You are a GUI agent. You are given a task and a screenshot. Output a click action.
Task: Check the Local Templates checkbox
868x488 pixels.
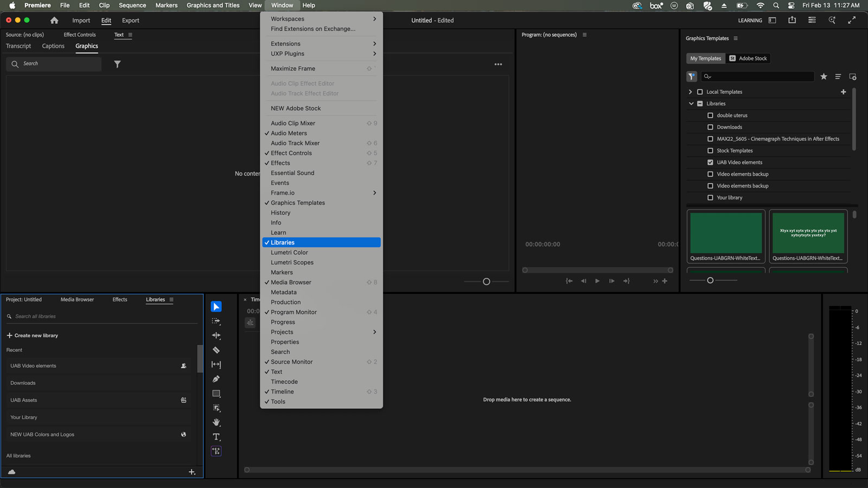tap(700, 92)
